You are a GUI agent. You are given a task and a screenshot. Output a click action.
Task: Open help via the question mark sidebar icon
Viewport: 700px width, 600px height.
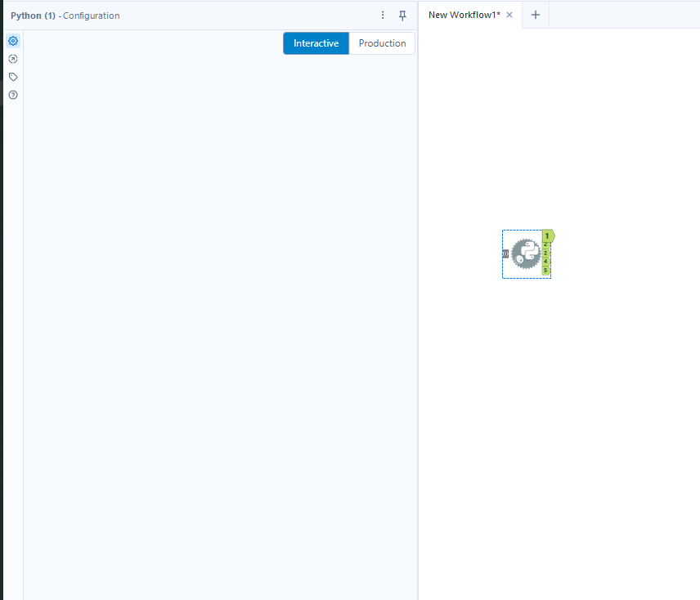tap(12, 94)
